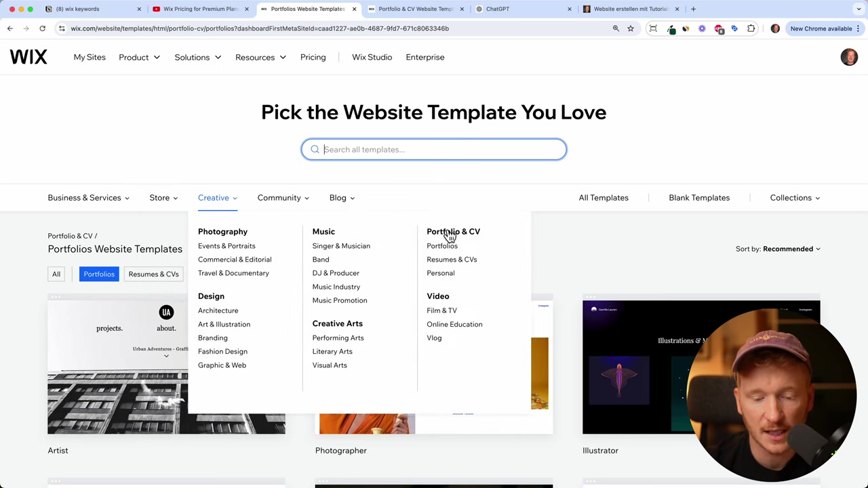Open the Wix account avatar menu

(849, 57)
